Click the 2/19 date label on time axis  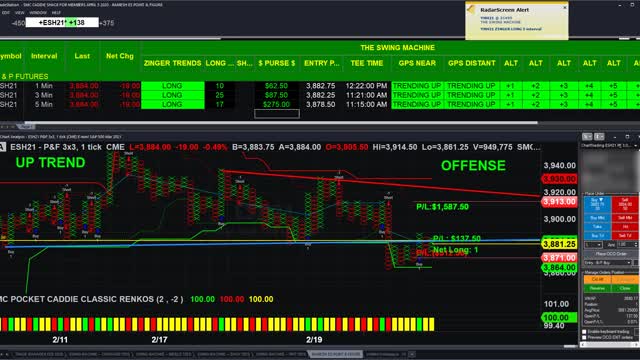(x=314, y=340)
